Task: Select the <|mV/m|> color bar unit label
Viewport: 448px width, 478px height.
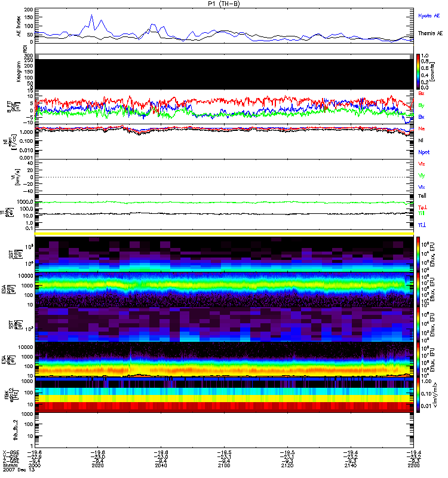Action: (x=435, y=395)
